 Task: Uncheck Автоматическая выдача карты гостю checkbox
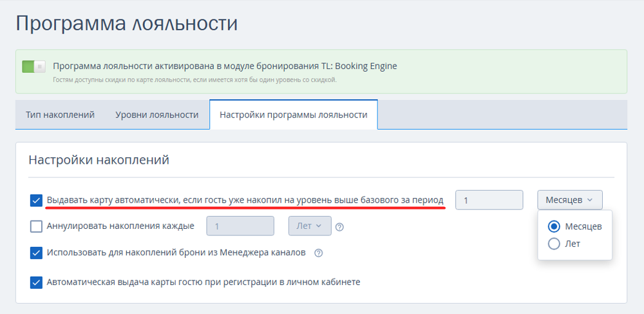[x=37, y=282]
